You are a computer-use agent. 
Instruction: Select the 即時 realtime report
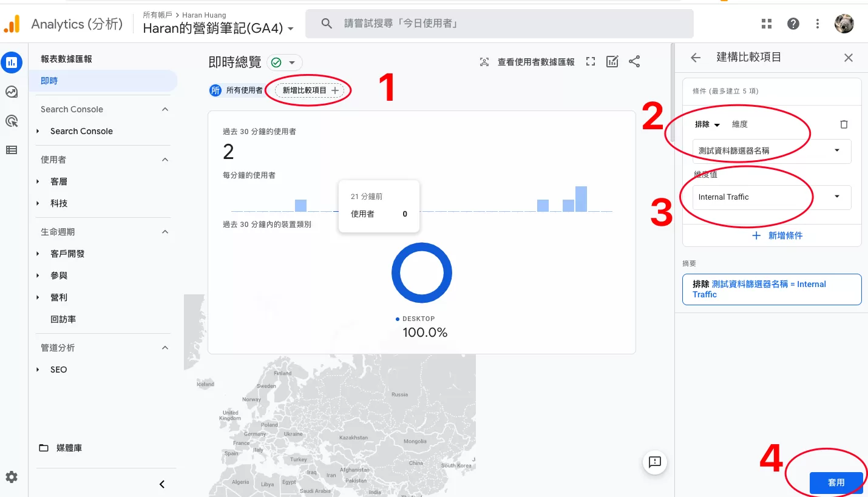click(x=103, y=81)
